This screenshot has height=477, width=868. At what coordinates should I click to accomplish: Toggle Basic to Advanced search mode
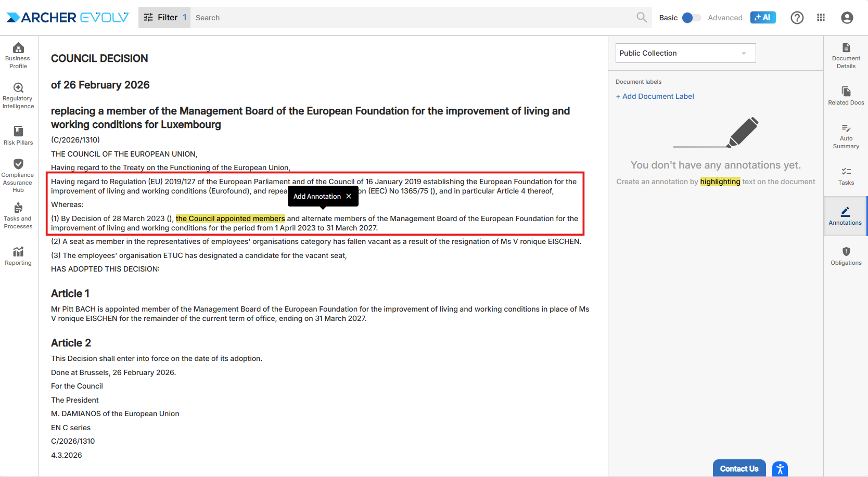pyautogui.click(x=691, y=18)
